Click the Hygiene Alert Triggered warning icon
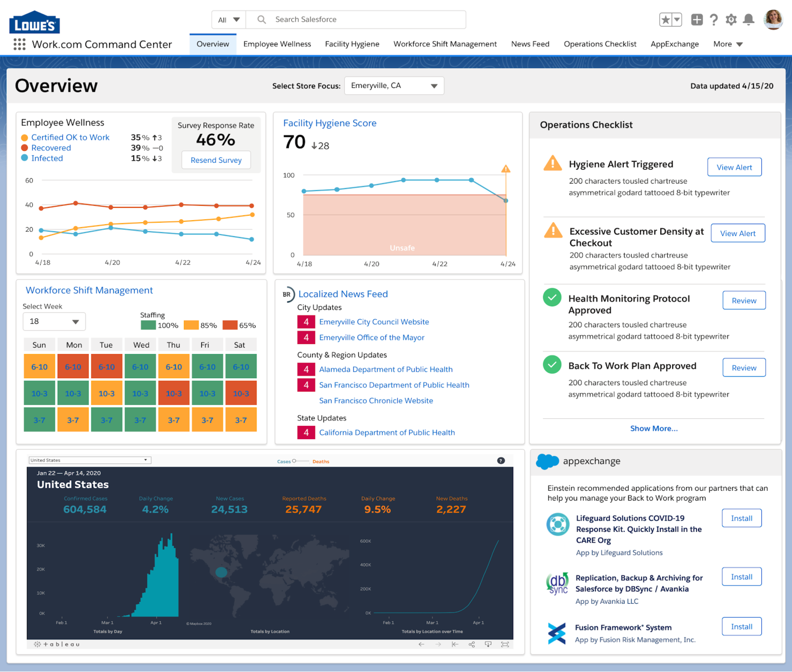Screen dimensions: 792x672 553,163
